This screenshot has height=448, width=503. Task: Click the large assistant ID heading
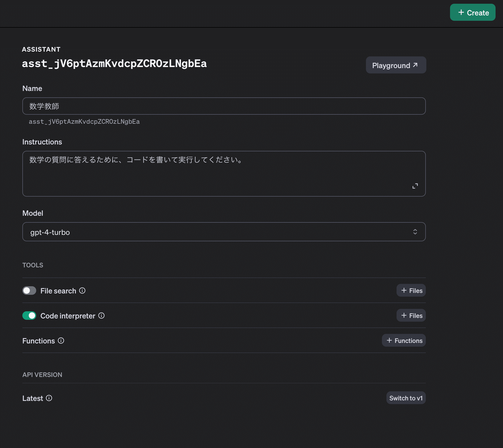click(x=114, y=64)
